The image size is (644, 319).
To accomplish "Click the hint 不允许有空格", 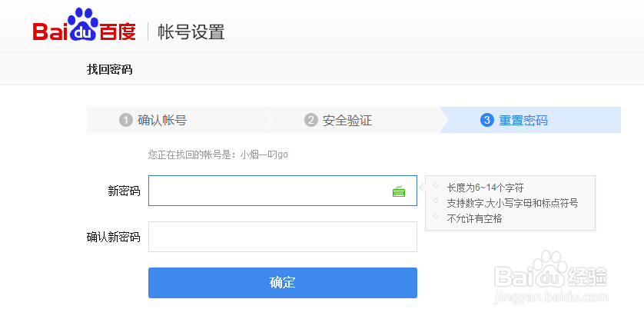I will point(474,218).
